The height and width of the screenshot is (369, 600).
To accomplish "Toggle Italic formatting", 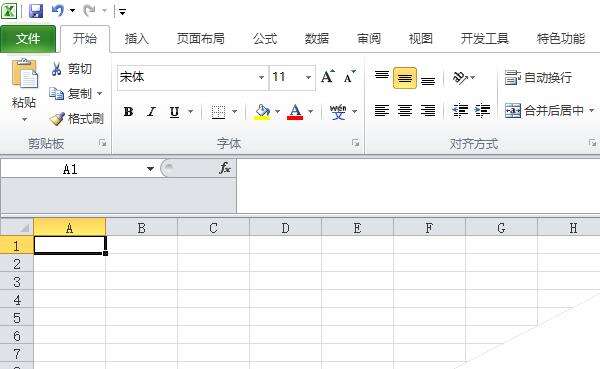I will tap(152, 112).
